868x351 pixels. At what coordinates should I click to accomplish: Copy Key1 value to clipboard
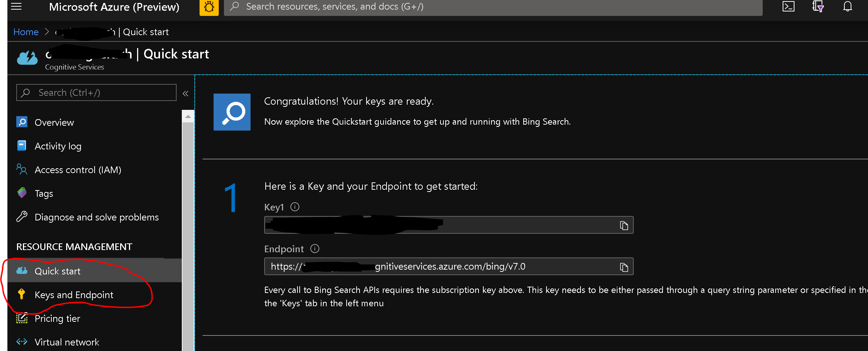(x=624, y=225)
